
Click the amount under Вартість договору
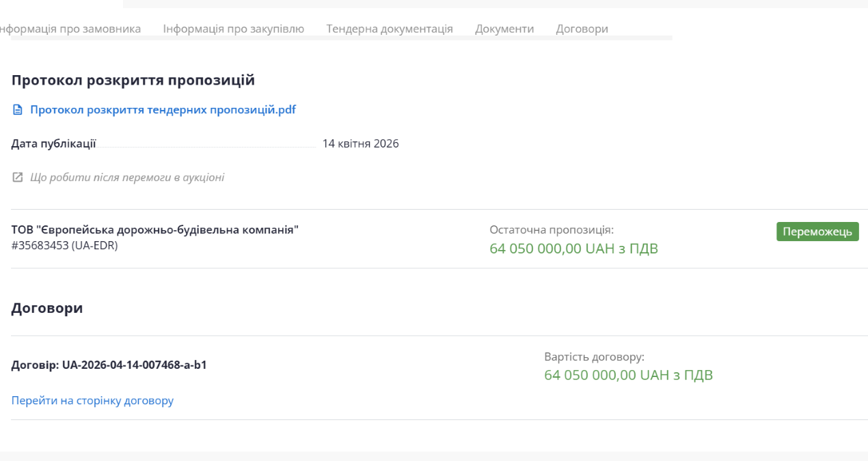point(628,375)
